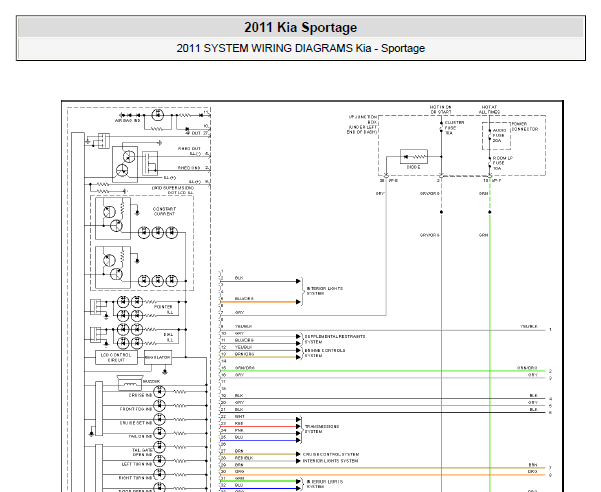Click the "POWER CONNECTOR" label
Image resolution: width=601 pixels, height=492 pixels.
point(525,126)
